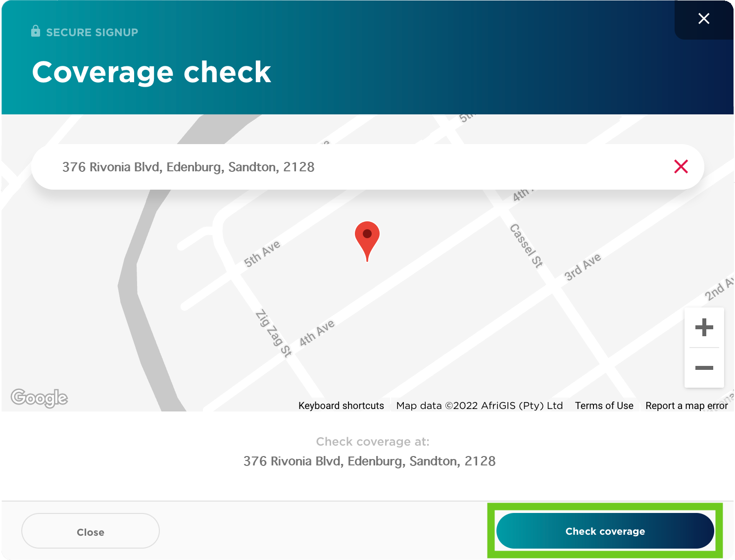Image resolution: width=735 pixels, height=560 pixels.
Task: Click the 4th Ave label near Zig Zag St
Action: 317,333
